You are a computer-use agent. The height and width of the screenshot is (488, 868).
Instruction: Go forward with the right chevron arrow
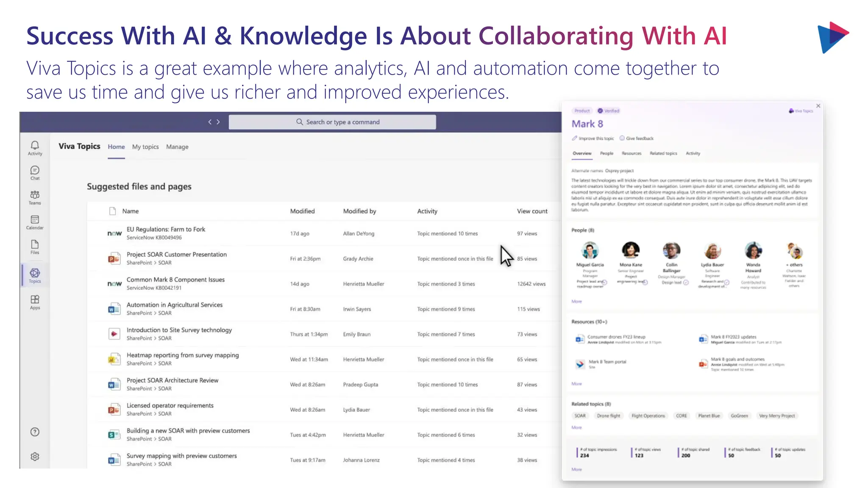[x=218, y=122]
